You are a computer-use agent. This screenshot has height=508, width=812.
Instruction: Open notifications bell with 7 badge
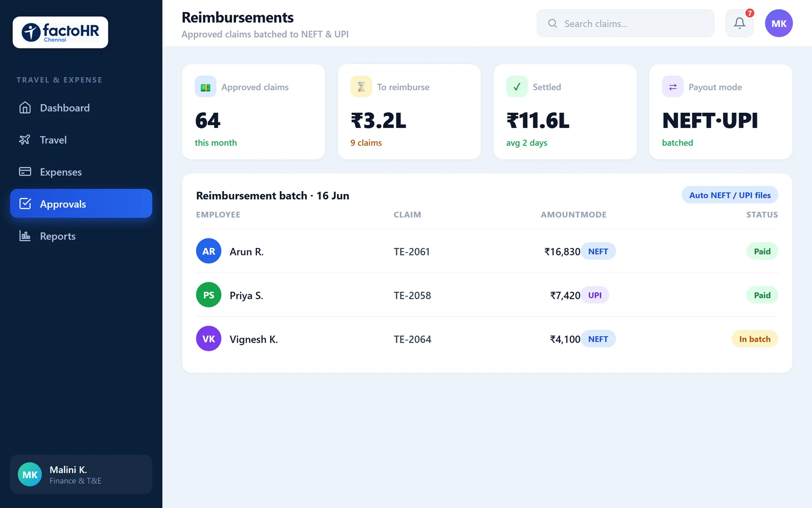pyautogui.click(x=740, y=23)
